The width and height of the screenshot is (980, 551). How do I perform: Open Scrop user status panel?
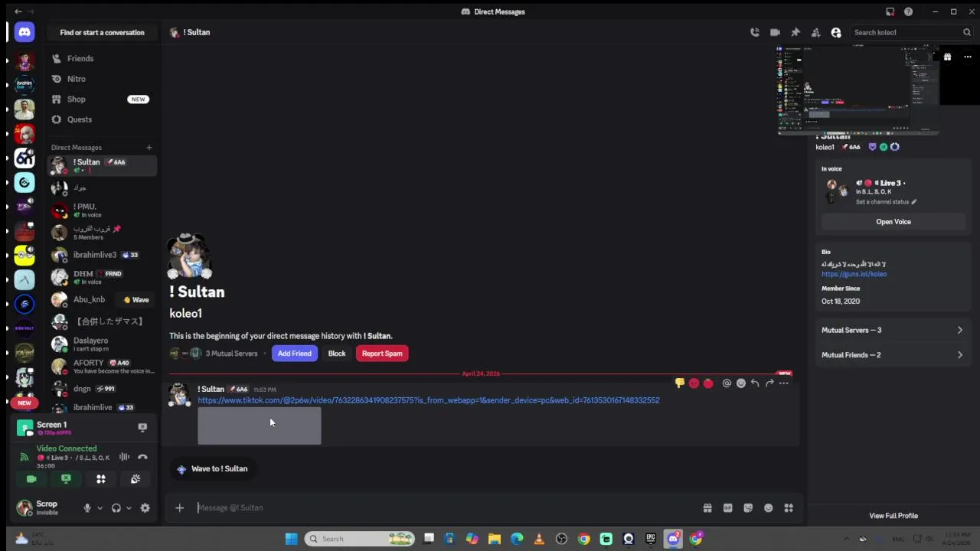tap(46, 507)
